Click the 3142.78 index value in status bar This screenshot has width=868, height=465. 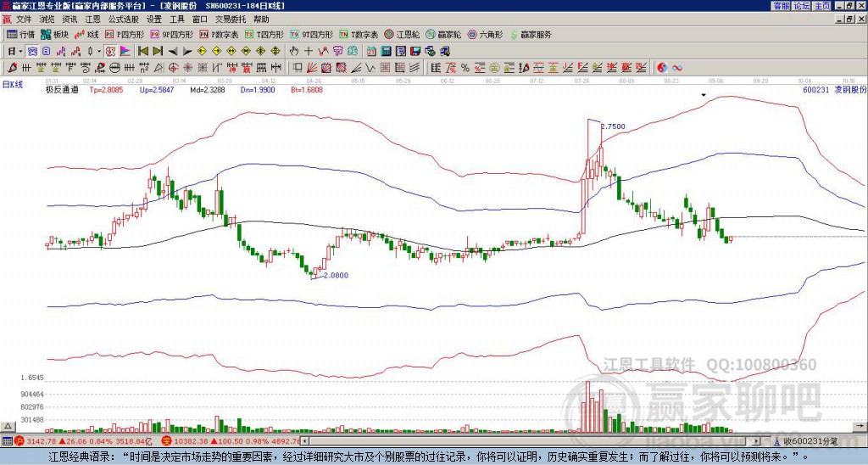(42, 441)
